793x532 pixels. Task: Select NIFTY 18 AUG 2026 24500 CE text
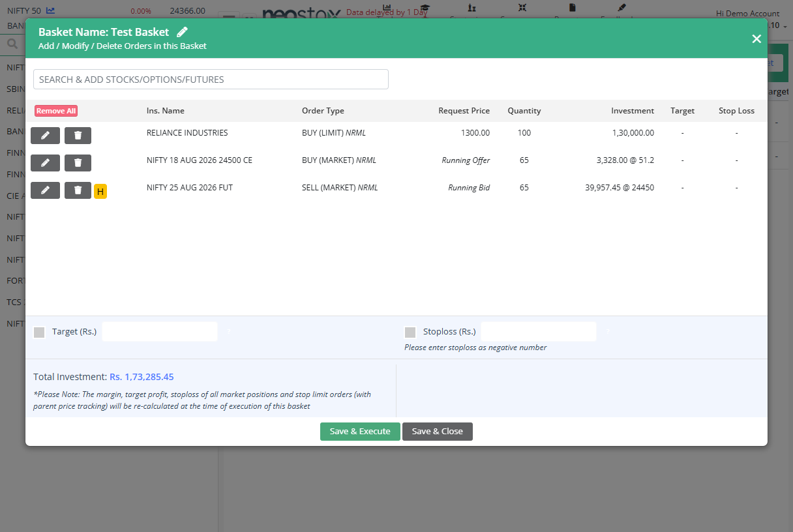(200, 160)
